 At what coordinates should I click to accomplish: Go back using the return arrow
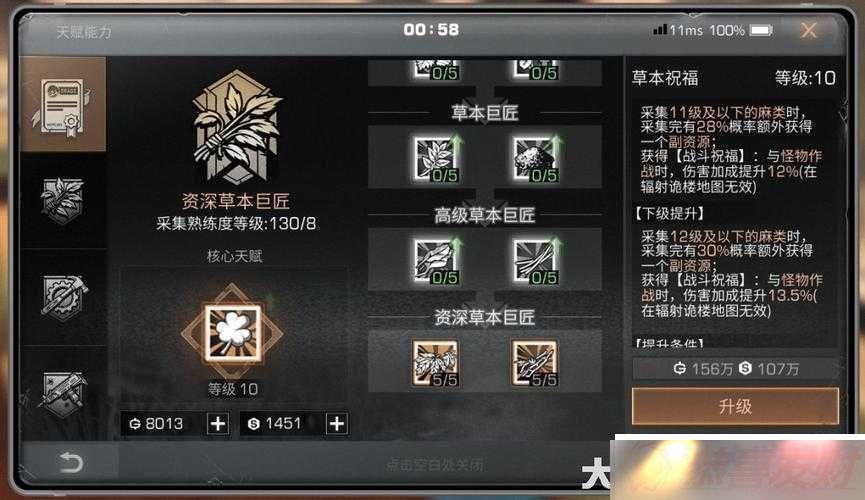(71, 462)
